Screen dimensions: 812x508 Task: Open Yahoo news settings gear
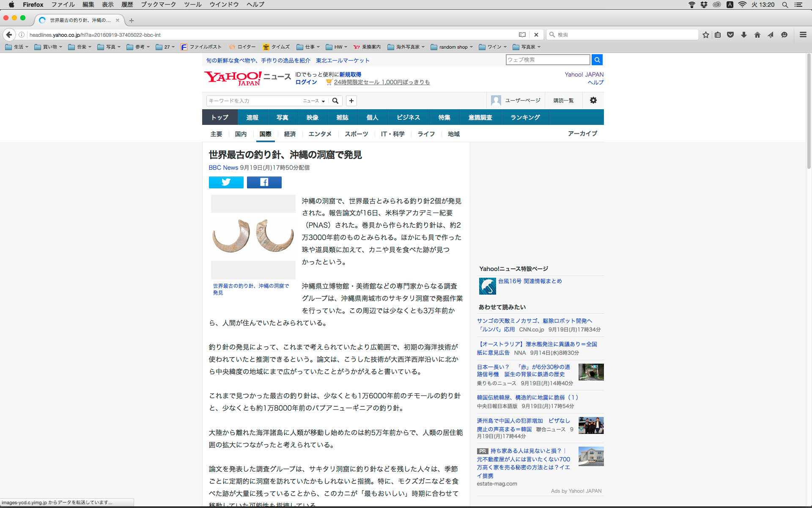[593, 100]
